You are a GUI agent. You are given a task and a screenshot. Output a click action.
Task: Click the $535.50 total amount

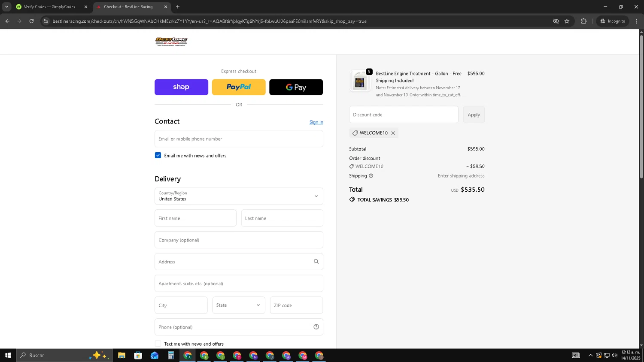(x=473, y=190)
